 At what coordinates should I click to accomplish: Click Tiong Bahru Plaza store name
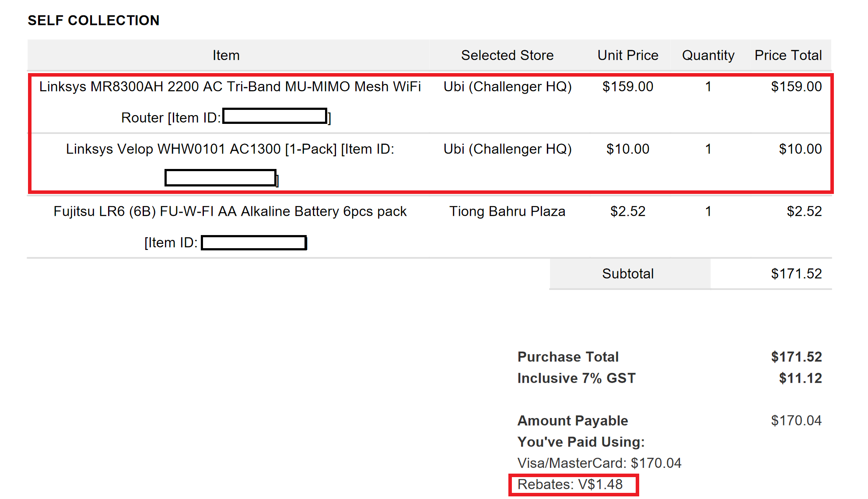507,211
